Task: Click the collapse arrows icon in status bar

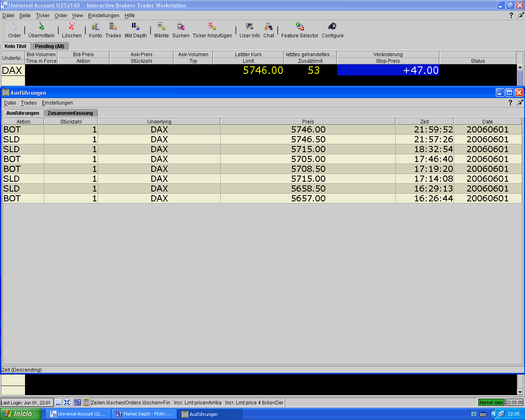Action: 67,402
